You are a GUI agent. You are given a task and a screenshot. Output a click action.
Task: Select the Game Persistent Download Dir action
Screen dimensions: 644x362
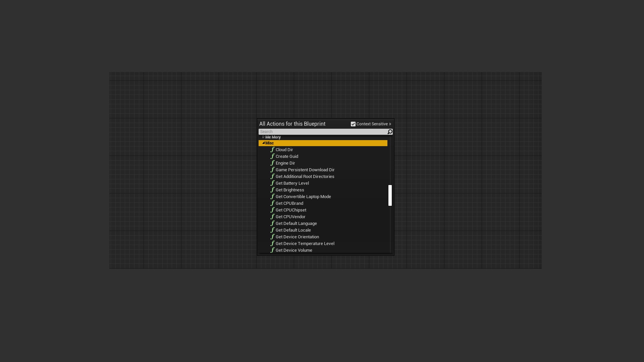(x=305, y=170)
